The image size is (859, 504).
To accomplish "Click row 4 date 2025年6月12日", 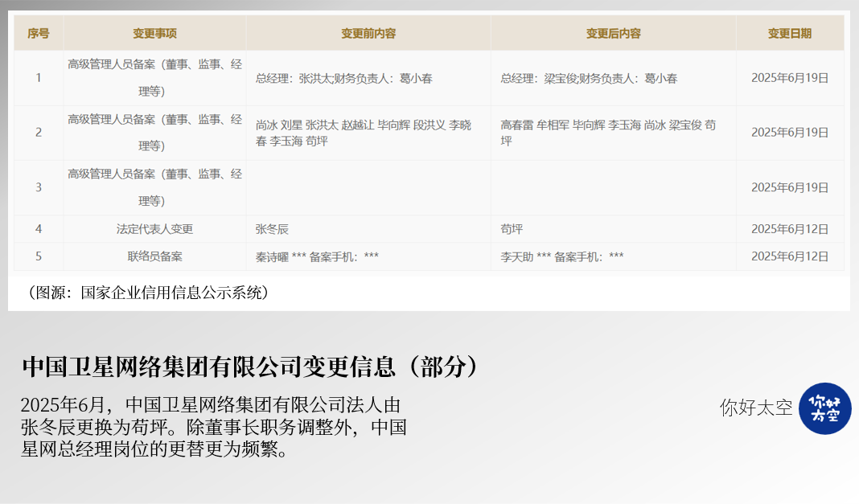I will point(790,229).
